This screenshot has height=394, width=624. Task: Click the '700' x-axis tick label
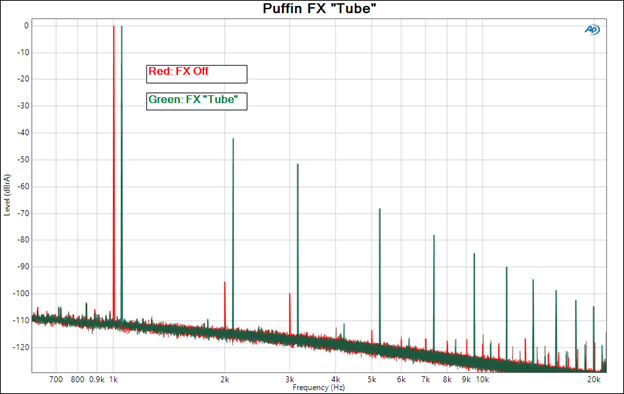56,380
